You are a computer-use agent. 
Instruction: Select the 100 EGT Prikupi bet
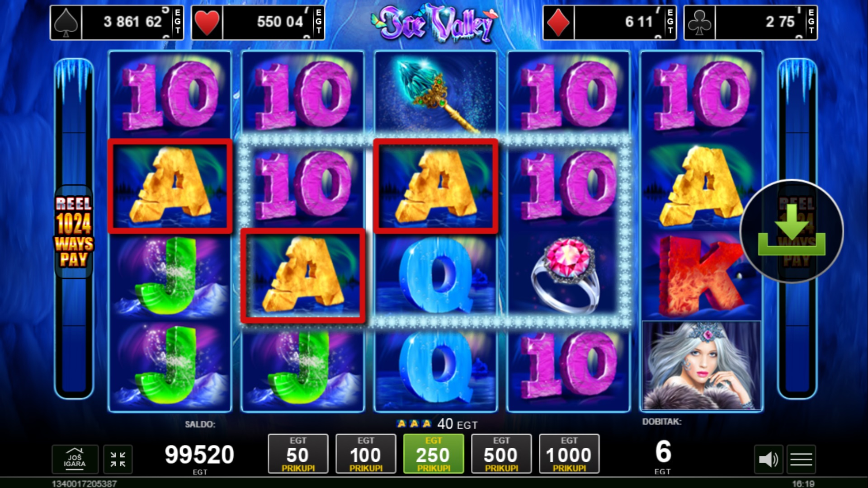coord(366,454)
